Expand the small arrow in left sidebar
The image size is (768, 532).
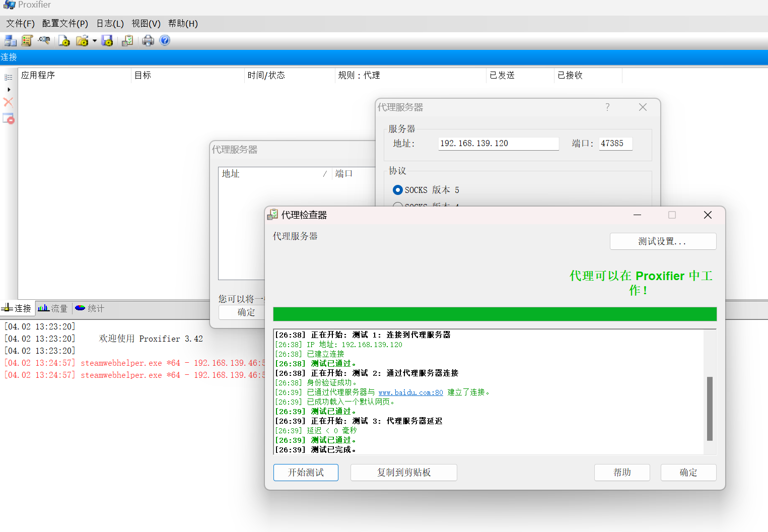pos(9,90)
